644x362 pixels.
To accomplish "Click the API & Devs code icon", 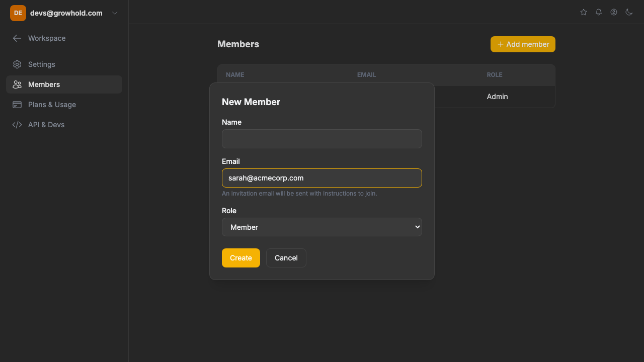I will (17, 125).
